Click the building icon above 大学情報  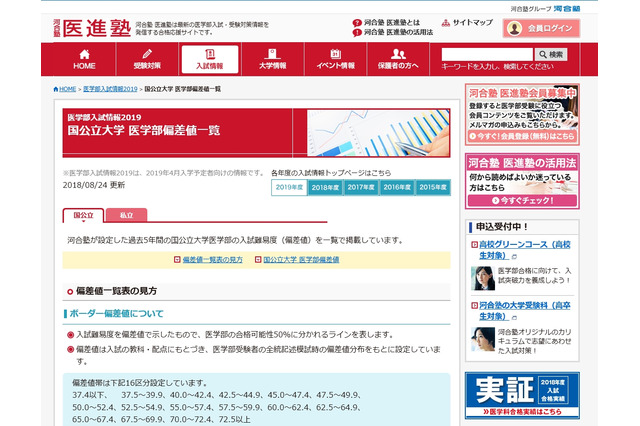click(272, 54)
